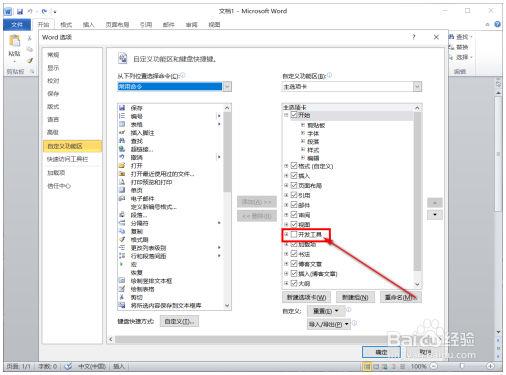Click the question mark help icon of Word 选项 dialog
Image resolution: width=506 pixels, height=375 pixels.
point(414,37)
